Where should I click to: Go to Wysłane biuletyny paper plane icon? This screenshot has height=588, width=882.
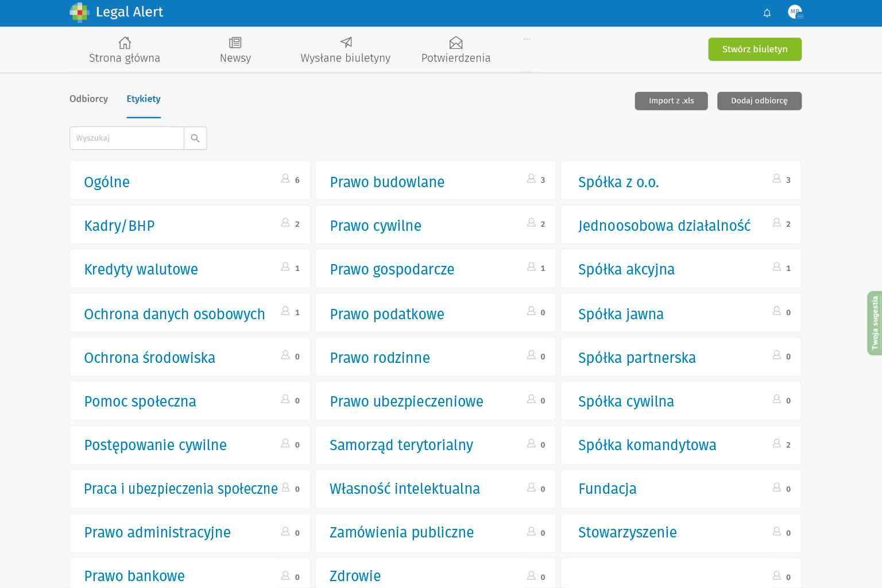click(x=346, y=43)
